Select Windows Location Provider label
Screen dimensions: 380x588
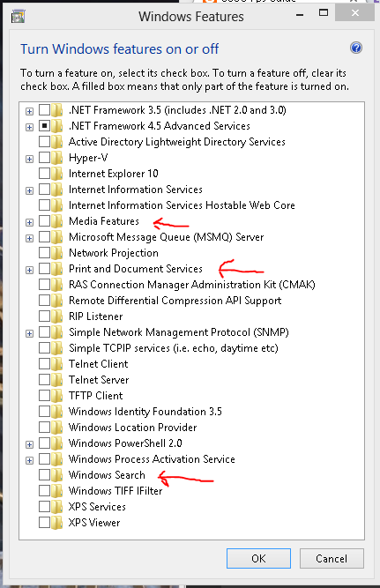(132, 428)
